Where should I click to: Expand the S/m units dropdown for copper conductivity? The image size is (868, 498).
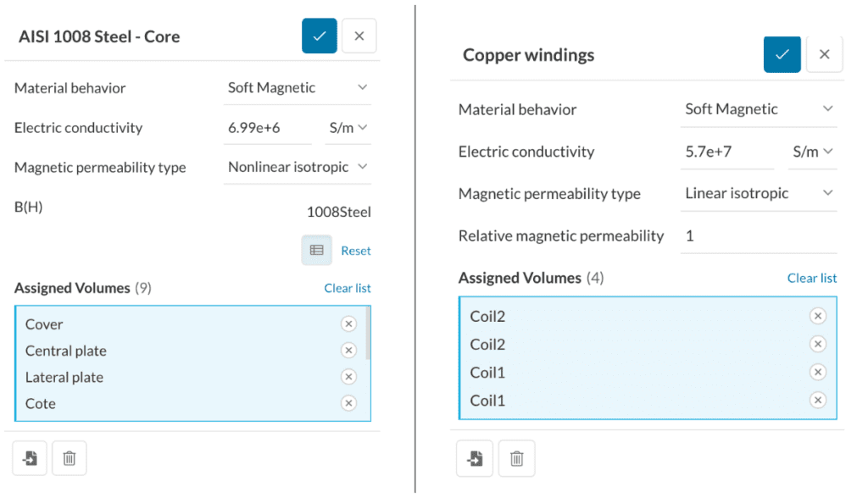[x=812, y=152]
